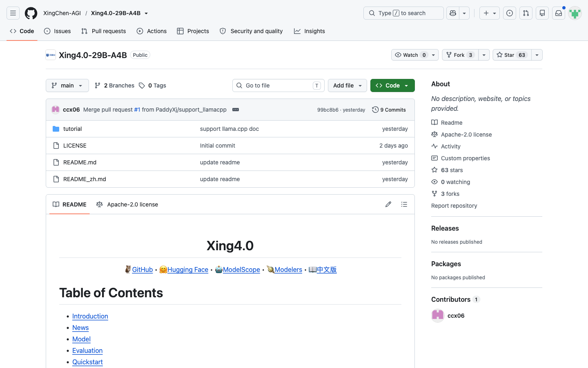Star this repository
The width and height of the screenshot is (588, 368).
pos(512,55)
